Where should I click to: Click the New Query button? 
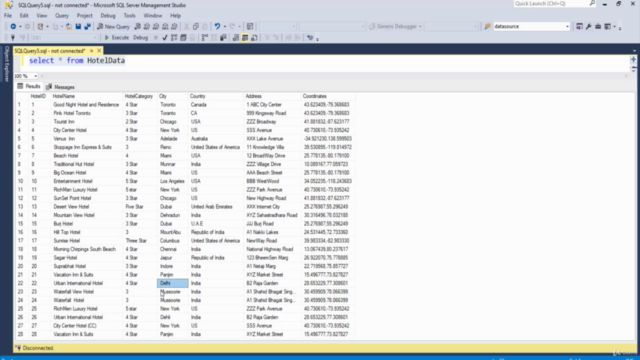click(x=113, y=27)
